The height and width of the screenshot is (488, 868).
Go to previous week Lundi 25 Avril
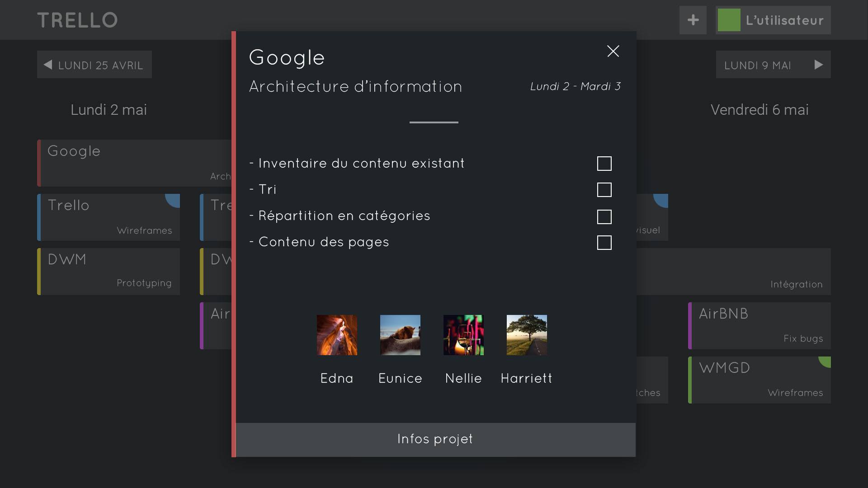[x=94, y=65]
